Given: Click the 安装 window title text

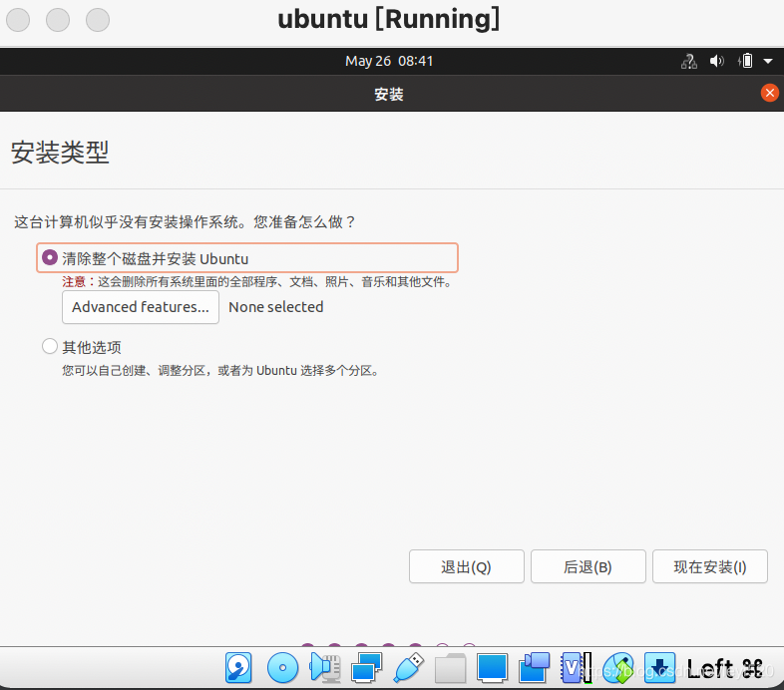Looking at the screenshot, I should click(389, 94).
